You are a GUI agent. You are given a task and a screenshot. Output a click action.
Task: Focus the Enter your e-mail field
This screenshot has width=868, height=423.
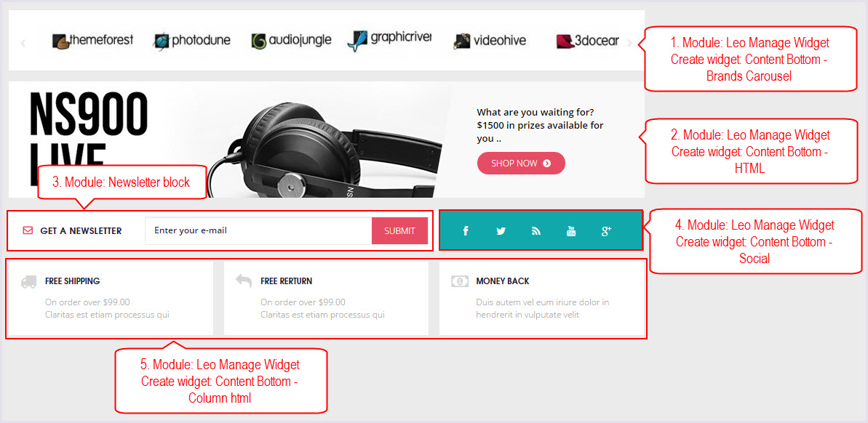click(258, 230)
